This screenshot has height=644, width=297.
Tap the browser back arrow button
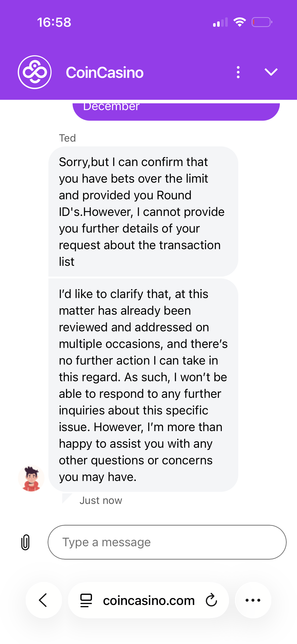point(44,600)
